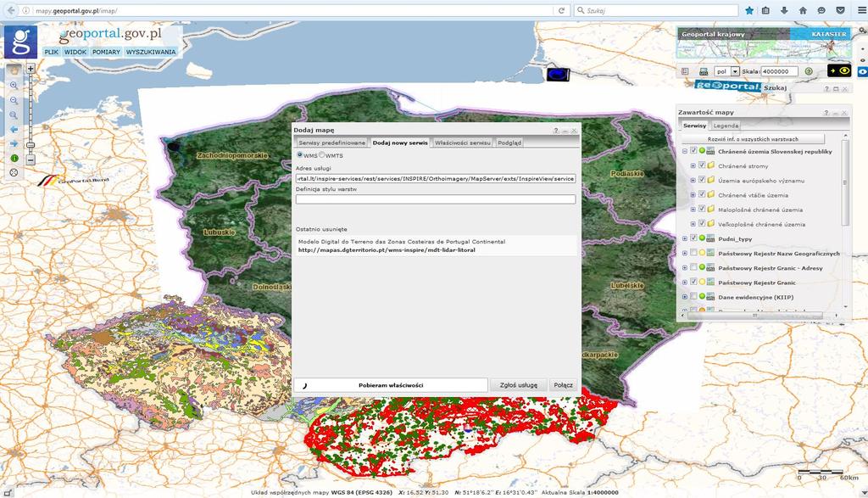Expand Dane ewidencyjne (KIIP) node
Screen dimensions: 868x498
pyautogui.click(x=685, y=297)
